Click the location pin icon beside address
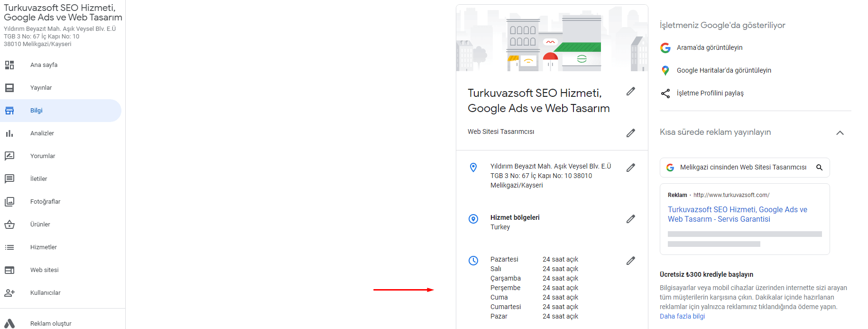The image size is (868, 329). coord(473,168)
